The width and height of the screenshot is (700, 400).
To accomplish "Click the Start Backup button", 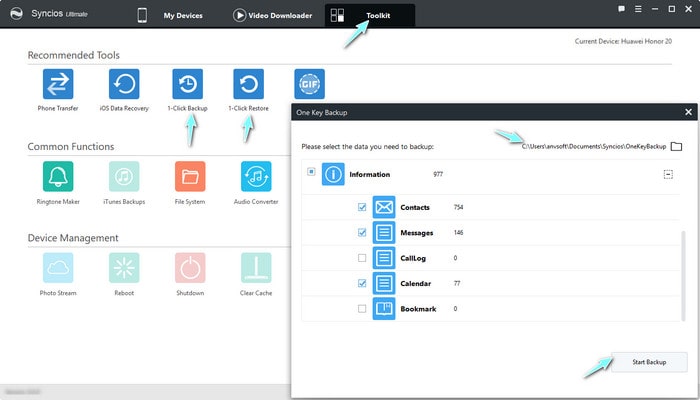I will tap(649, 362).
